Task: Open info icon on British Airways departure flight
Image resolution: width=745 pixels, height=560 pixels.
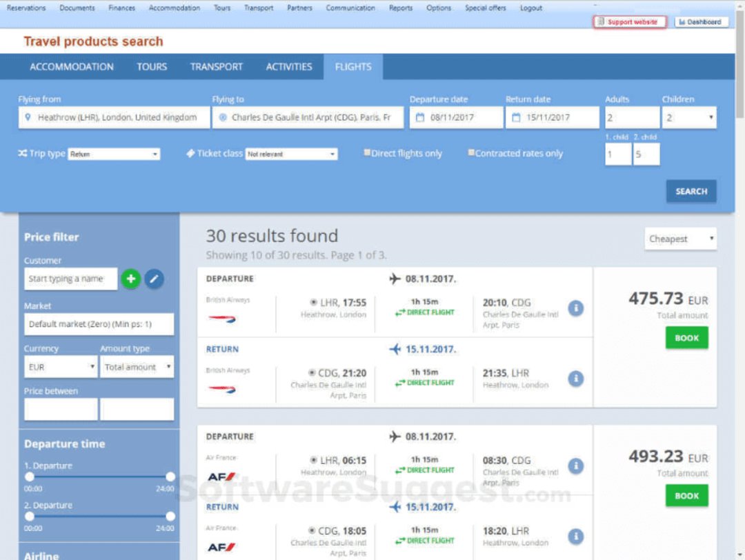Action: coord(576,308)
